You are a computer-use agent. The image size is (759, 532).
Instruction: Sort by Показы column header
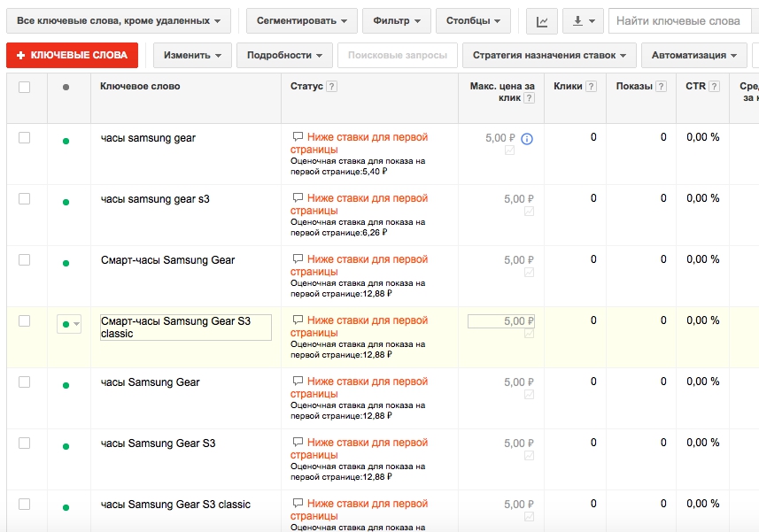click(634, 86)
